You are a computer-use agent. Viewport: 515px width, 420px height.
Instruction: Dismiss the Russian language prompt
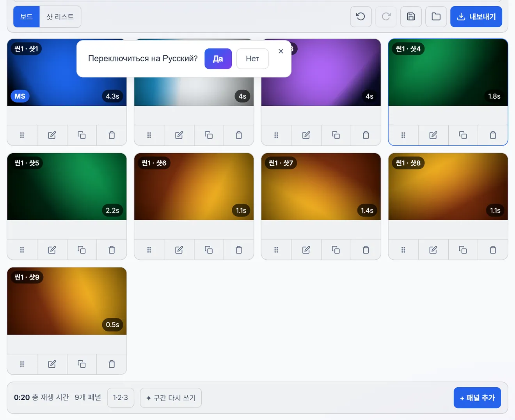(281, 51)
